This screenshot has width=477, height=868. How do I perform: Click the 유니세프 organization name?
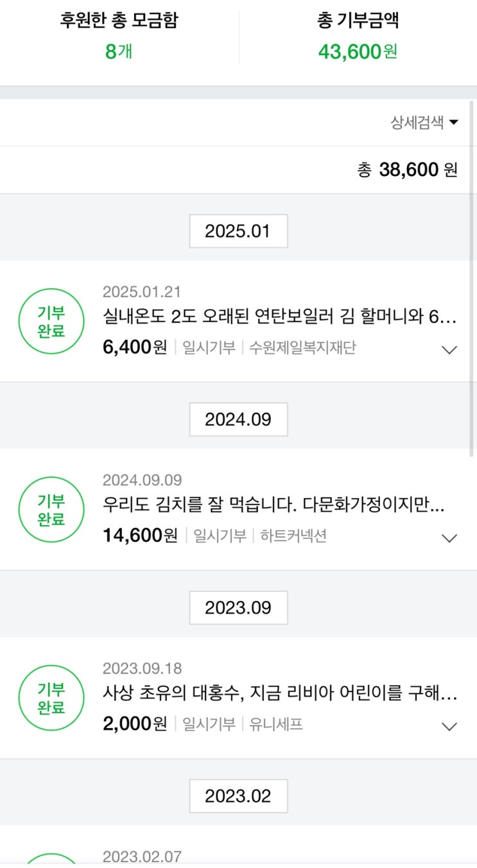[x=275, y=725]
